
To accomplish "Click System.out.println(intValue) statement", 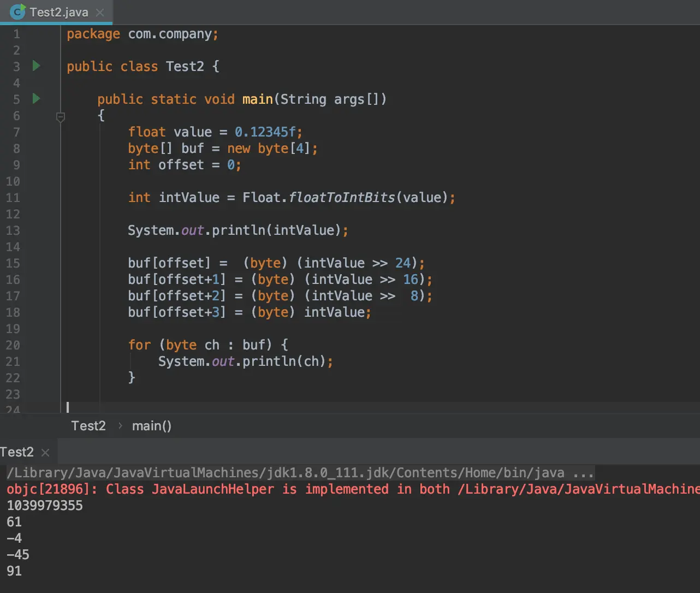I will (x=238, y=230).
